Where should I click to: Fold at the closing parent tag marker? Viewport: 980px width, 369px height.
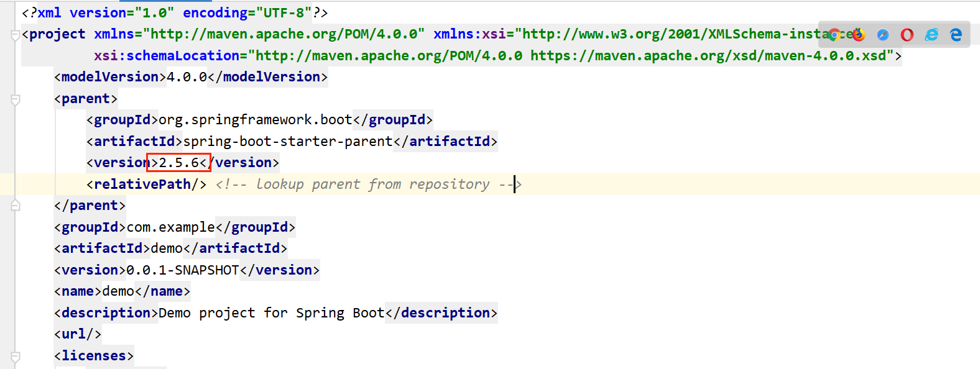tap(16, 205)
